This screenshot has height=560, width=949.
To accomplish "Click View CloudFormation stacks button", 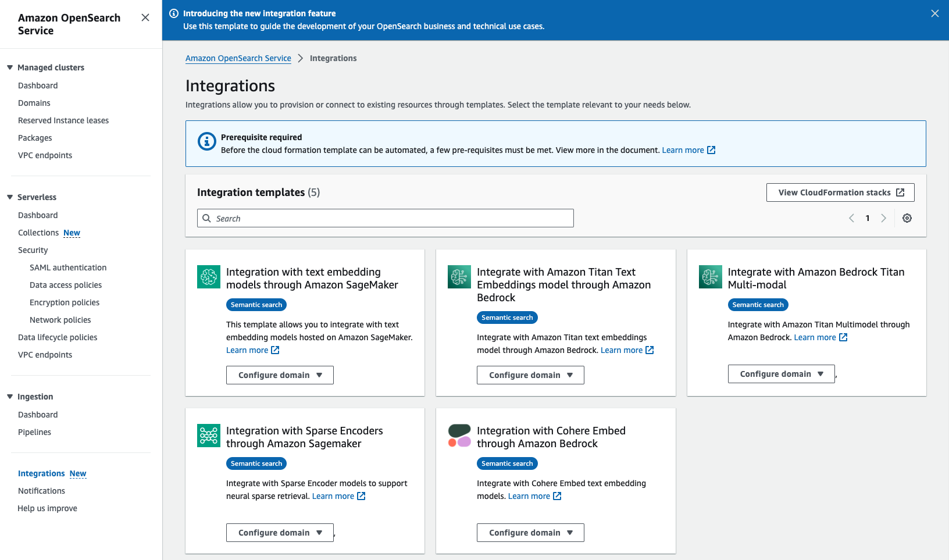I will click(x=840, y=192).
